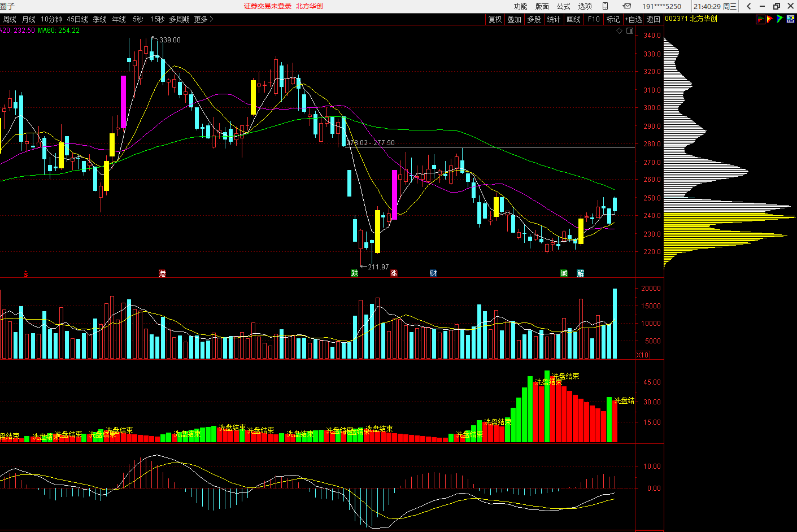Switch to the 周线 weekly period

click(10, 19)
